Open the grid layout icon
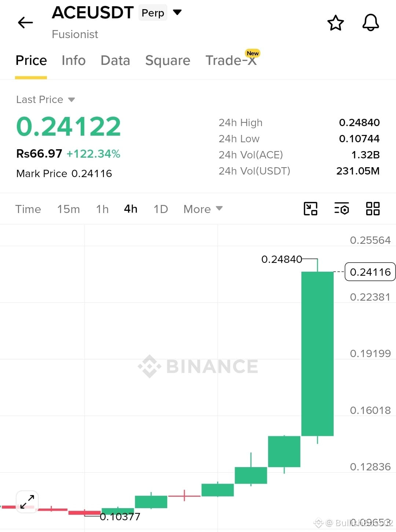Viewport: 396px width, 532px height. pyautogui.click(x=373, y=209)
